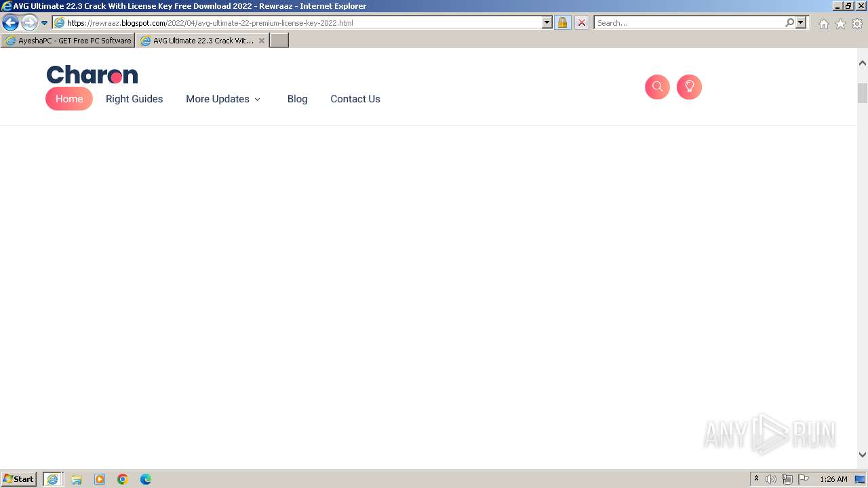
Task: Close the AVG Ultimate tab
Action: pos(262,41)
